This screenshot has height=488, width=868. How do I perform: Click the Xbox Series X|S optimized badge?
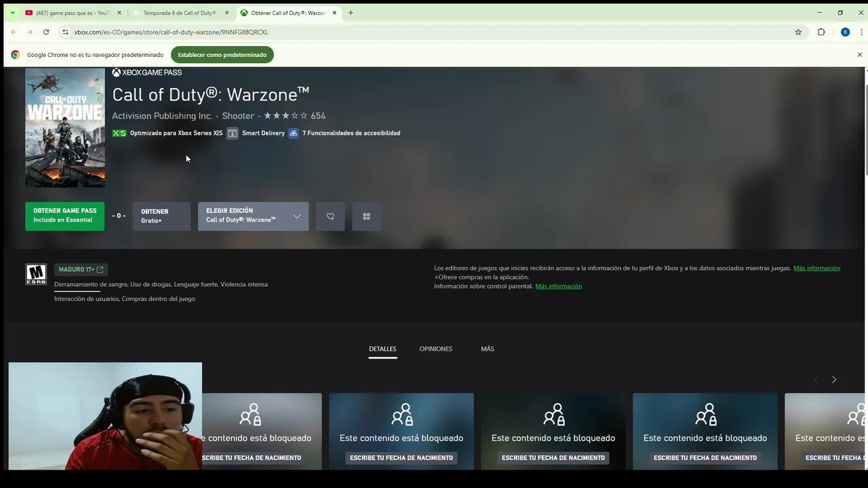[167, 133]
